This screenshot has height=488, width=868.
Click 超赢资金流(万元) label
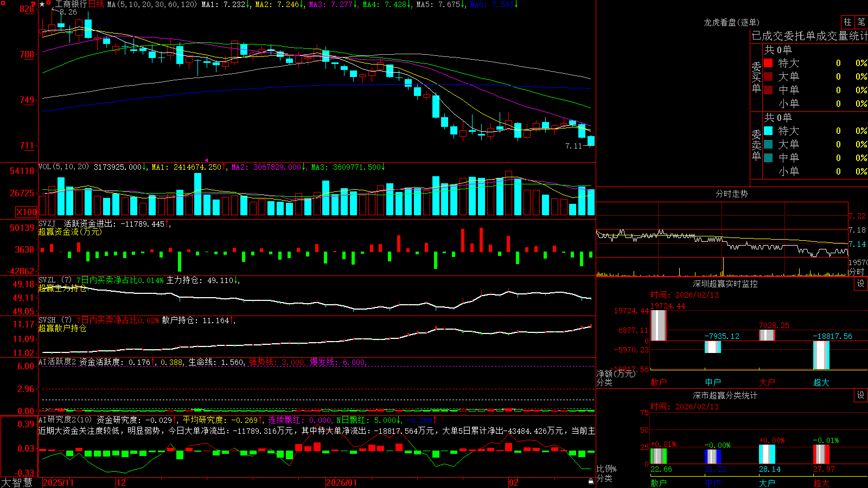[x=70, y=232]
